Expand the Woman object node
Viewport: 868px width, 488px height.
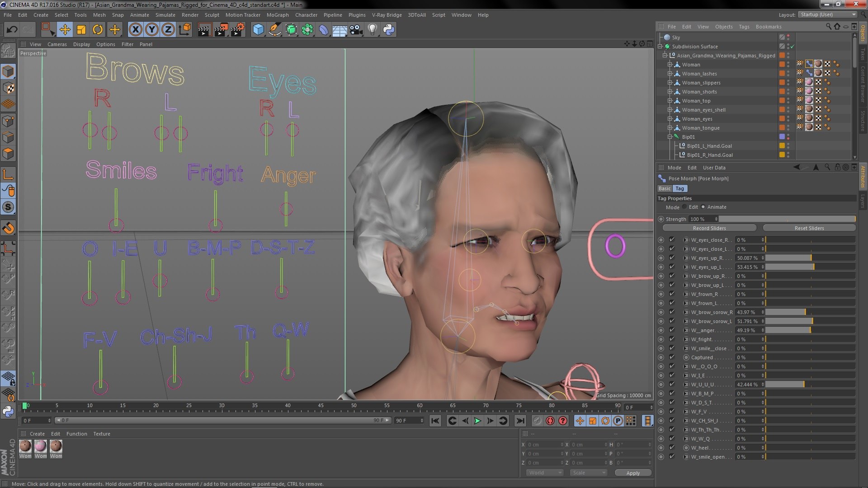click(670, 65)
